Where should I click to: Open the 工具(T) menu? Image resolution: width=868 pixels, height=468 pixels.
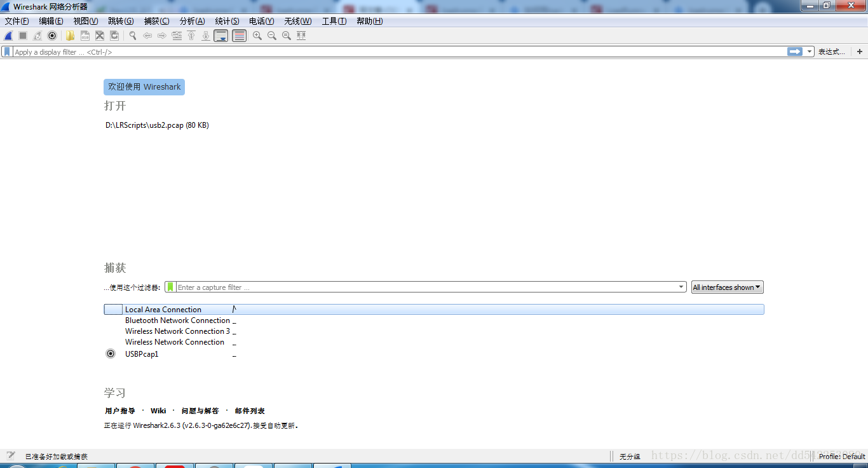334,21
